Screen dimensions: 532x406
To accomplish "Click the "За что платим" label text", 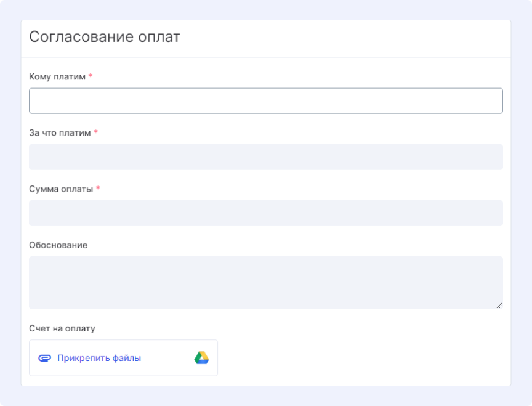I will point(60,132).
